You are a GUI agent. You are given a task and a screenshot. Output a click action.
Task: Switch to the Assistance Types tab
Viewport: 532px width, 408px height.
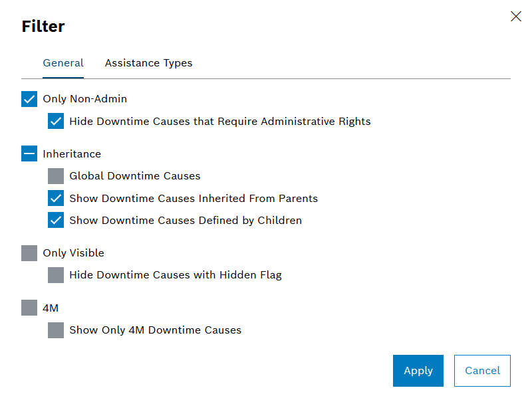pos(148,63)
